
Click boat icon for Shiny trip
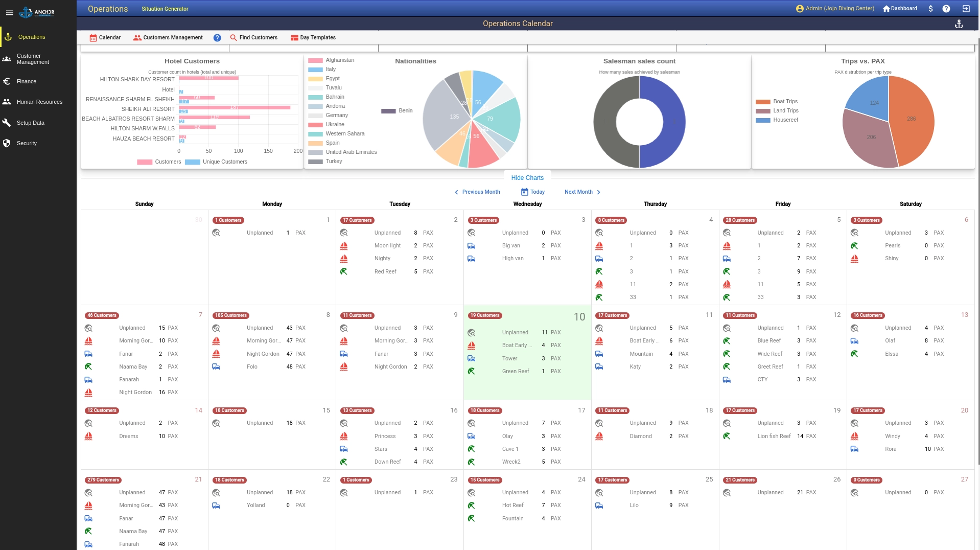(x=854, y=259)
